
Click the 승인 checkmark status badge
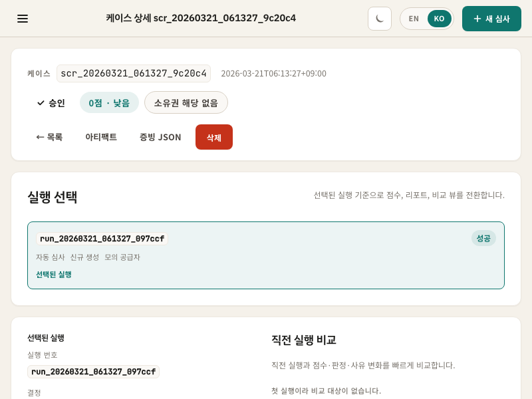[51, 102]
